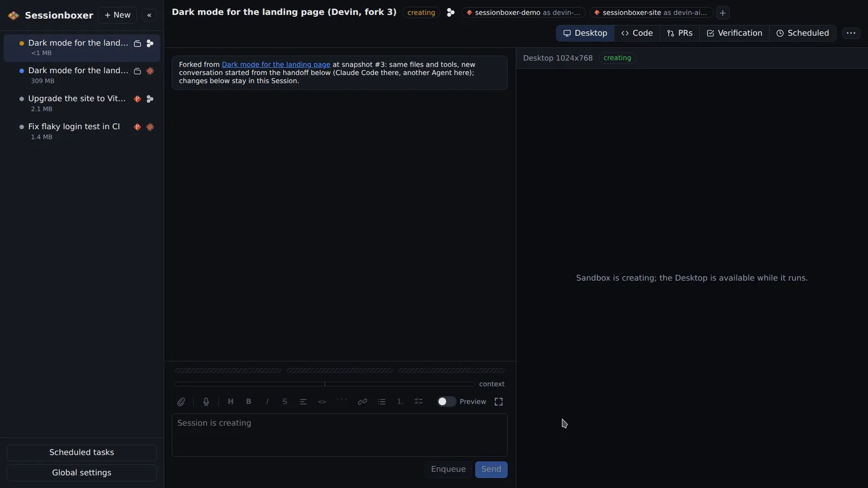The height and width of the screenshot is (488, 868).
Task: Insert a numbered list
Action: point(400,402)
